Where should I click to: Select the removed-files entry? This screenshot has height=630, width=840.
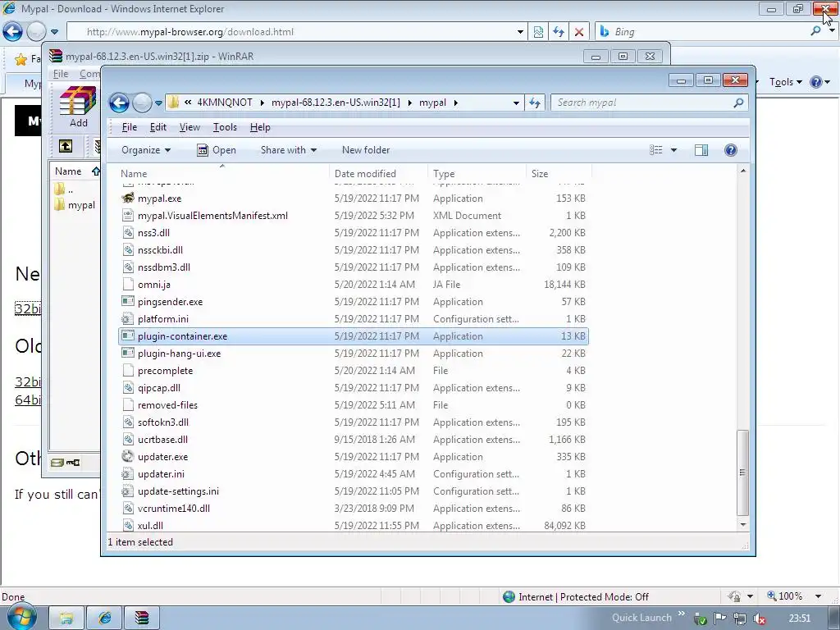click(167, 405)
